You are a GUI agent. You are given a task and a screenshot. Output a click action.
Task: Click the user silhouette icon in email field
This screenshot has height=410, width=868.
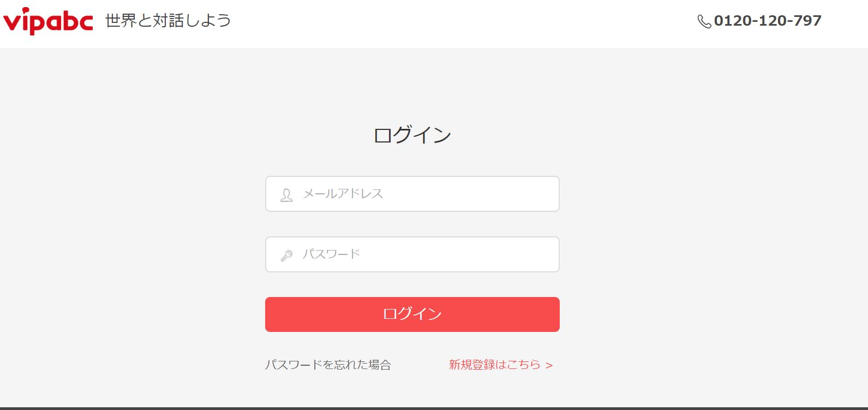point(286,195)
